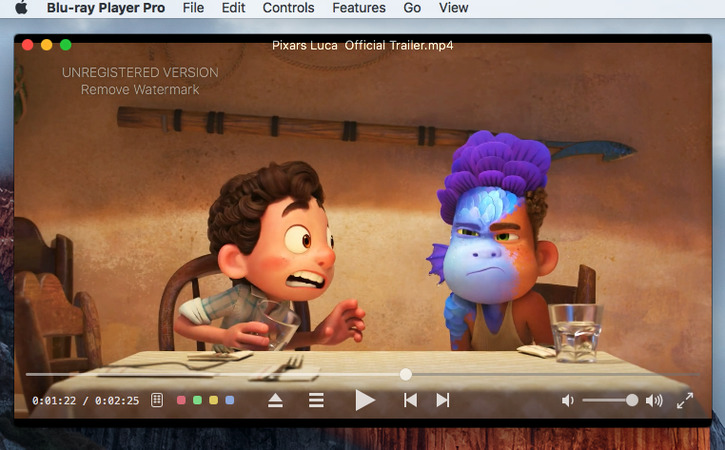The height and width of the screenshot is (450, 725).
Task: Open the remote keypad icon
Action: click(x=157, y=400)
